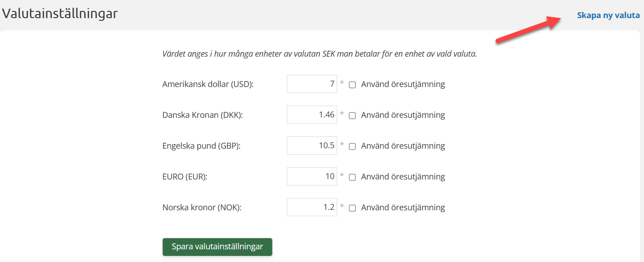The width and height of the screenshot is (644, 262).
Task: Click the EURO (EUR) label
Action: 185,177
